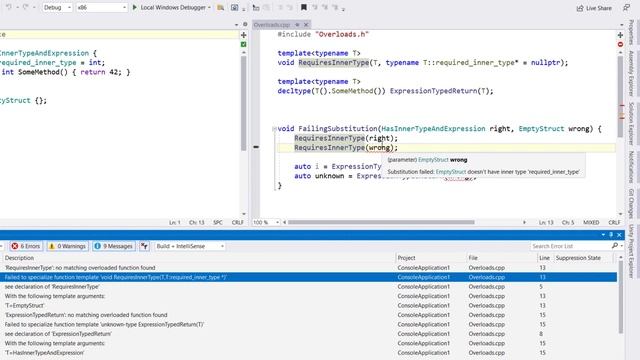Open the Git Changes side tab
This screenshot has width=640, height=360.
[x=631, y=203]
